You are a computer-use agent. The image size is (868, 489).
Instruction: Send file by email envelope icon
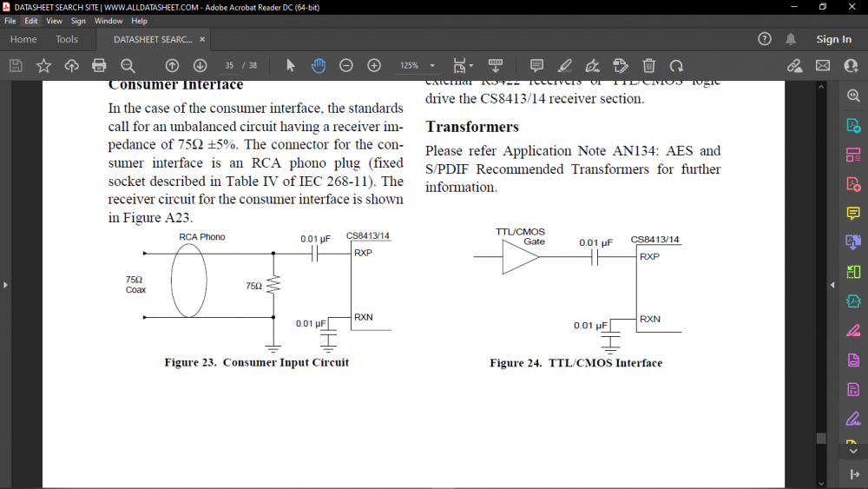822,65
